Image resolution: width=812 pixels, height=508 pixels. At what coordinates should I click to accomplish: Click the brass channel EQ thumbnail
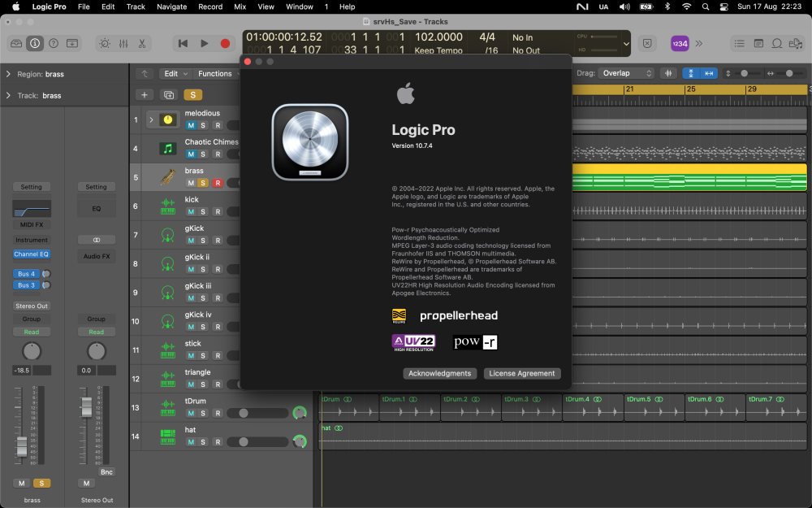(x=32, y=208)
